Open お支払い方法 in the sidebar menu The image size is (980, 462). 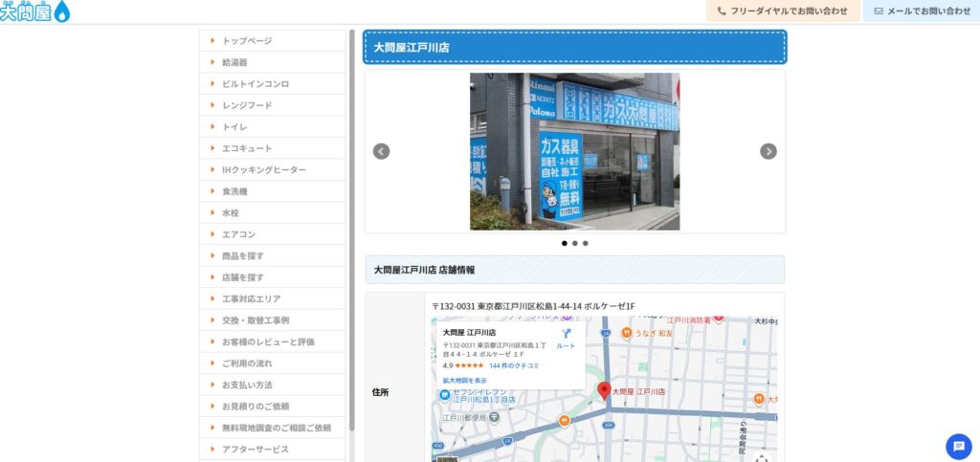pos(247,385)
